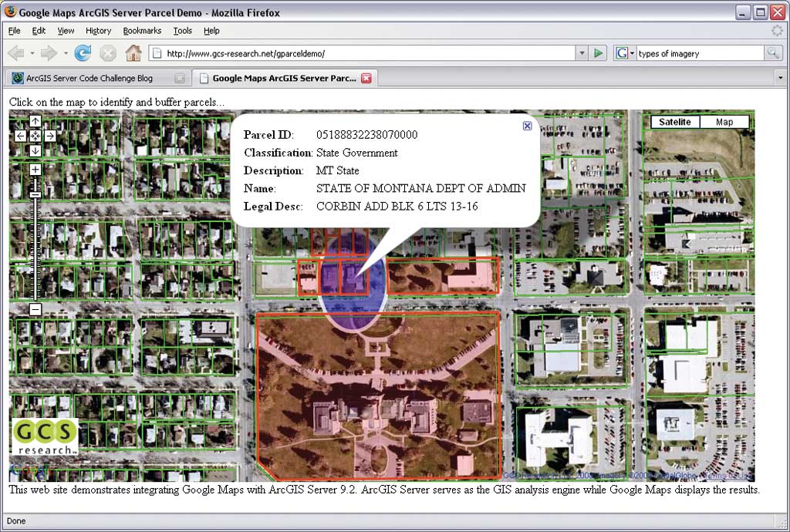Viewport: 790px width, 532px height.
Task: Click the Google search engine icon
Action: [x=622, y=53]
